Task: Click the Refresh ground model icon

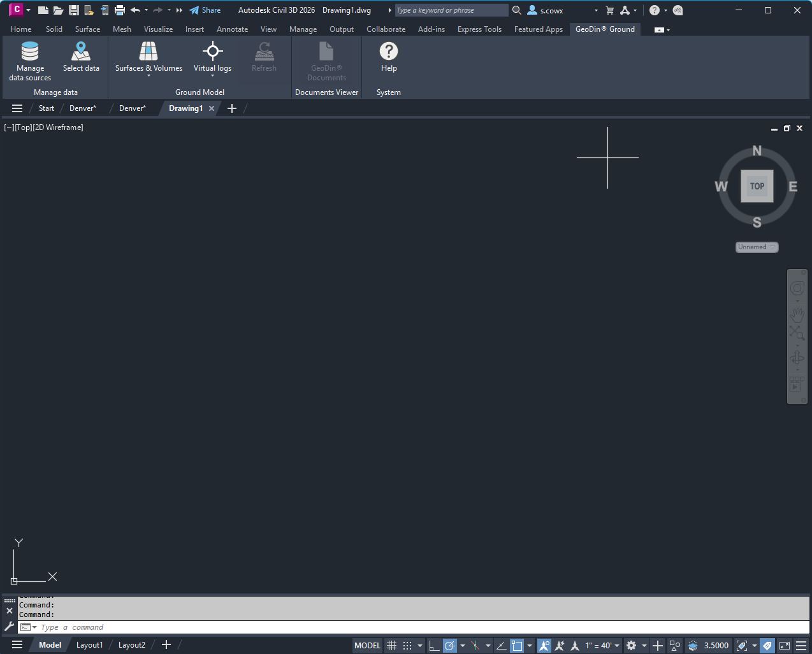Action: pyautogui.click(x=264, y=51)
